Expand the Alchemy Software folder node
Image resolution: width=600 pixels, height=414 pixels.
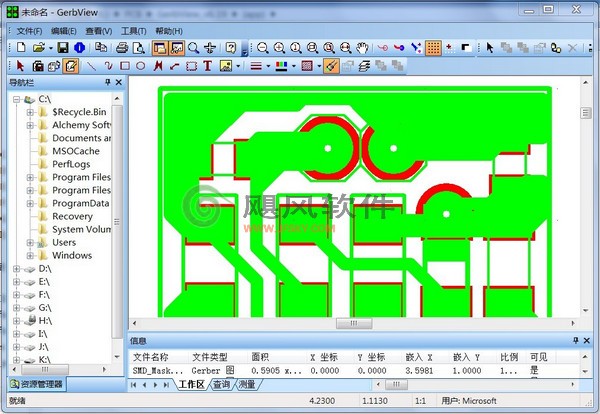click(30, 126)
